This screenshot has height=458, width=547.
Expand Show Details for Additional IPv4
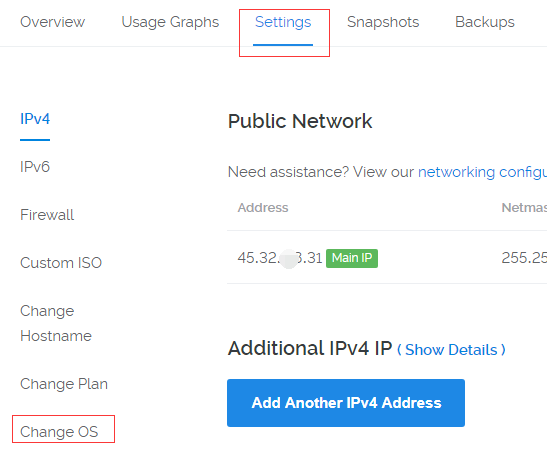pyautogui.click(x=451, y=350)
